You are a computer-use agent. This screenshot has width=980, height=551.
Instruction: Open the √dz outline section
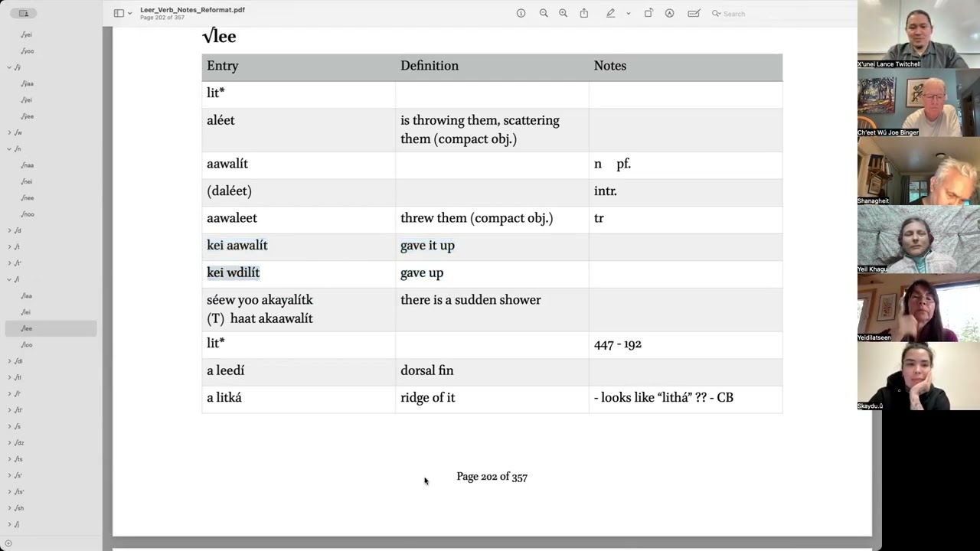tap(19, 442)
